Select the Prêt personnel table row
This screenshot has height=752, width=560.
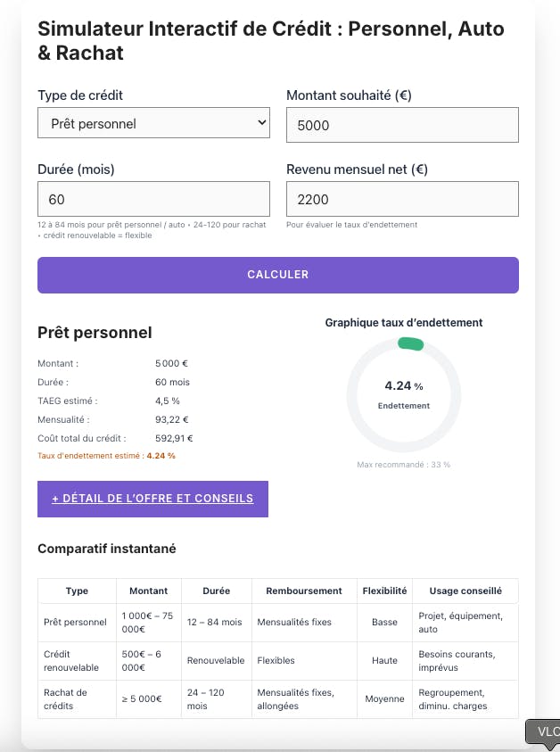click(x=278, y=623)
